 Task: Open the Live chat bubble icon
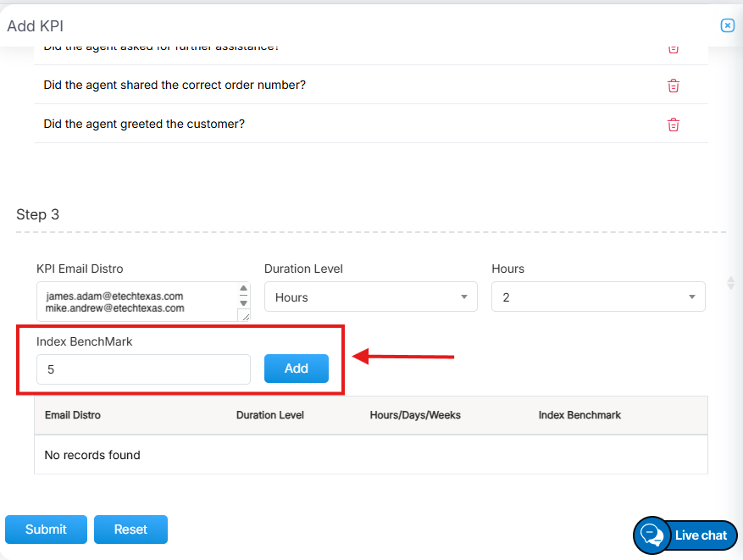click(x=652, y=535)
